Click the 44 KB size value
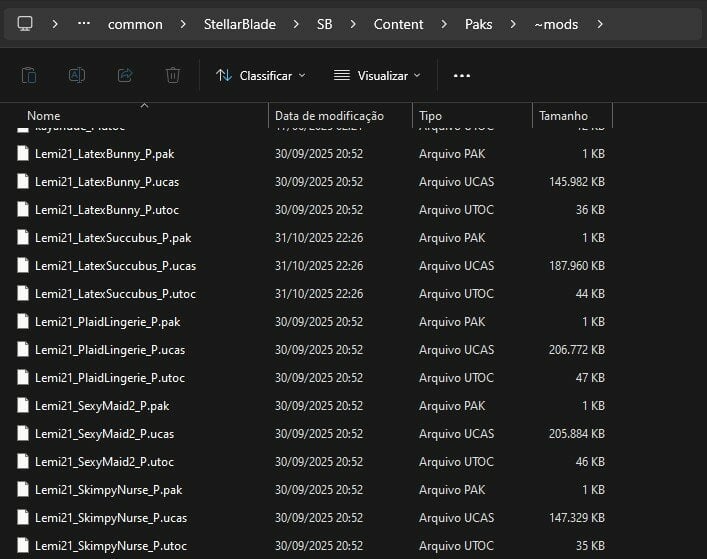This screenshot has height=559, width=707. (590, 293)
